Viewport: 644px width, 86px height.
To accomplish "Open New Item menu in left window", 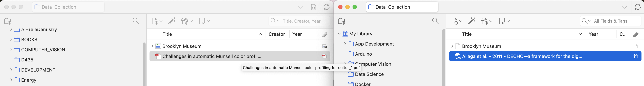I will pos(157,21).
